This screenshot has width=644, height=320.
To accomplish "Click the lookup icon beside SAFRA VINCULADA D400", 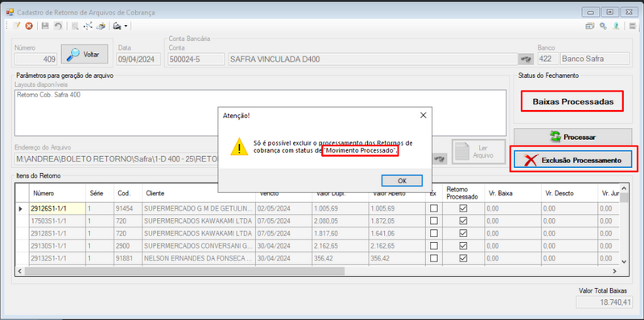I will click(526, 59).
